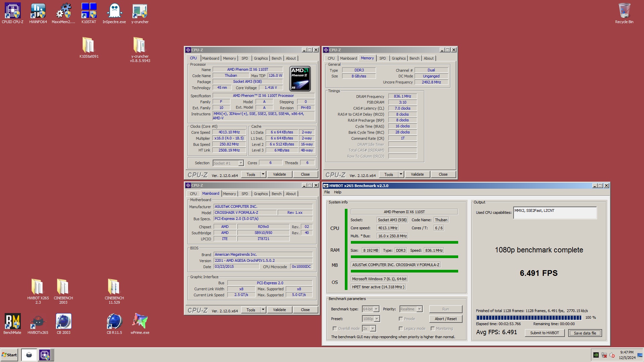
Task: Select the K10Stat091 folder
Action: click(89, 47)
